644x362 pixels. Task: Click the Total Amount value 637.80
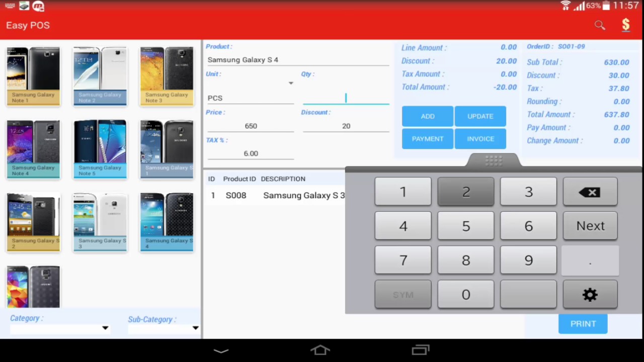(x=616, y=114)
